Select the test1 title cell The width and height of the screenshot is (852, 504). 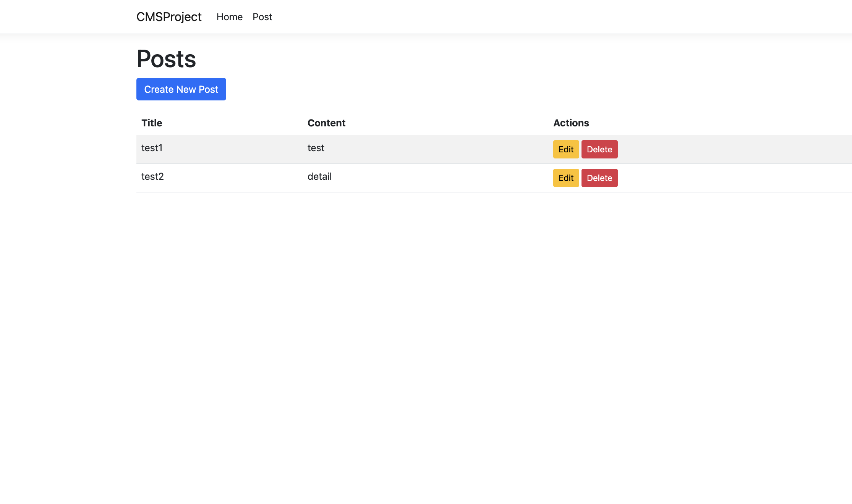152,148
